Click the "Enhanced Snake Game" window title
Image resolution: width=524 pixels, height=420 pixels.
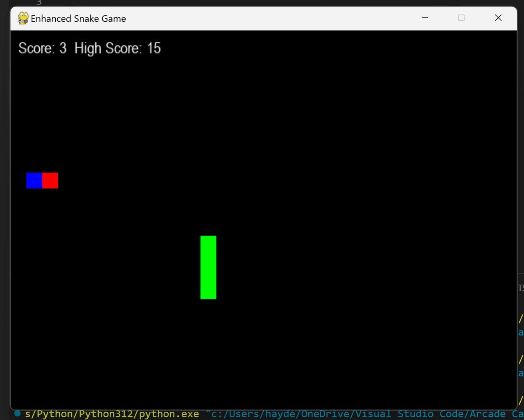click(x=79, y=18)
